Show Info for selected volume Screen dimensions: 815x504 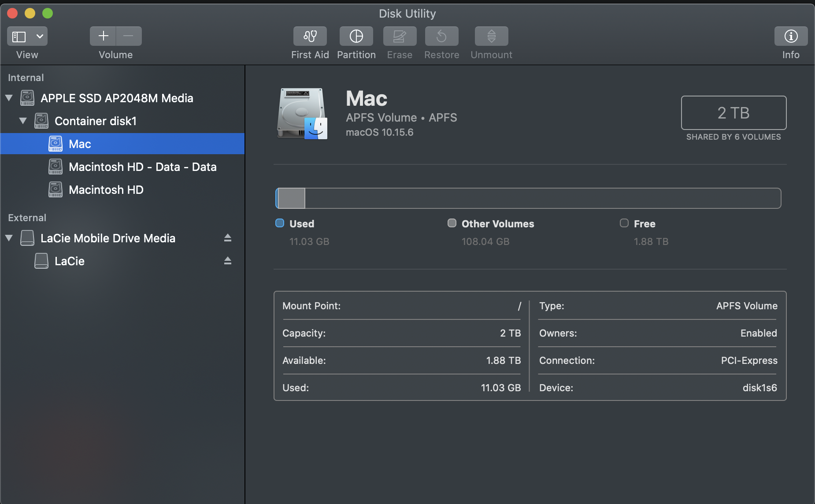click(x=791, y=36)
